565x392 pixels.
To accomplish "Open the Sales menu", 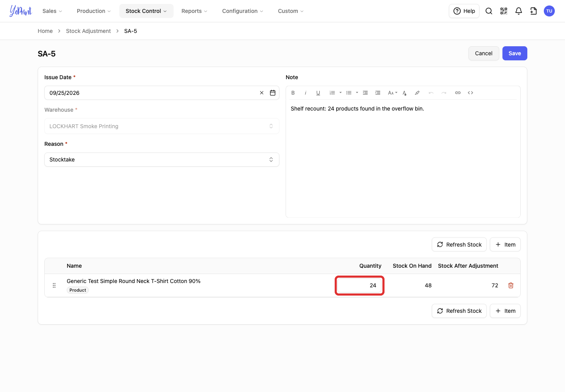I will coord(52,11).
